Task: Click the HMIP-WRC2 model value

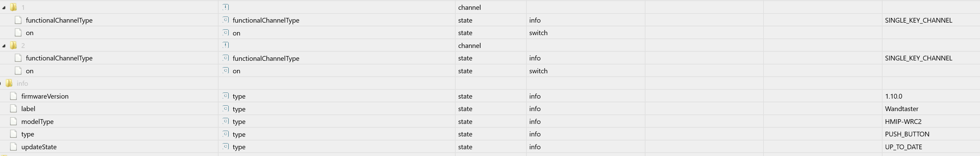Action: pos(903,121)
